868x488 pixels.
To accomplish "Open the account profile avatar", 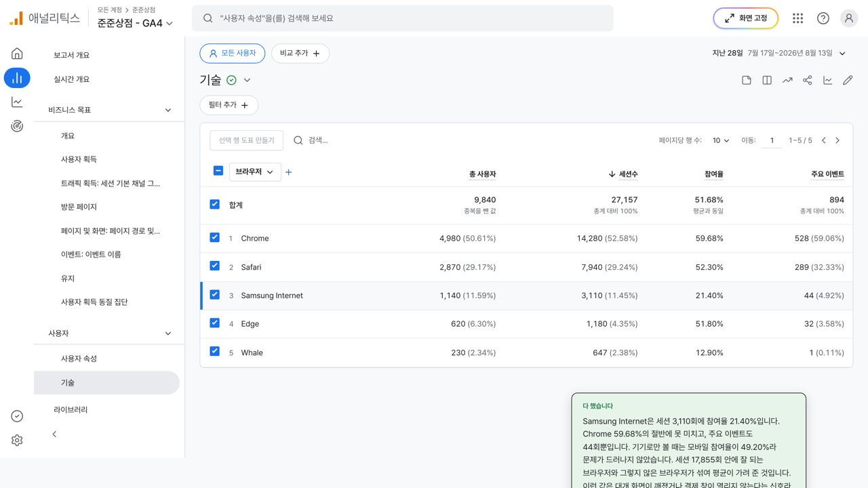I will [849, 18].
